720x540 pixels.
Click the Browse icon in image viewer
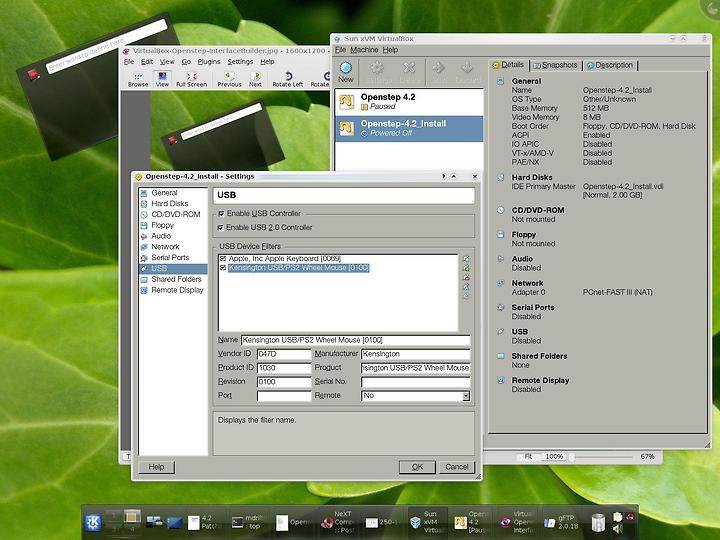click(138, 78)
